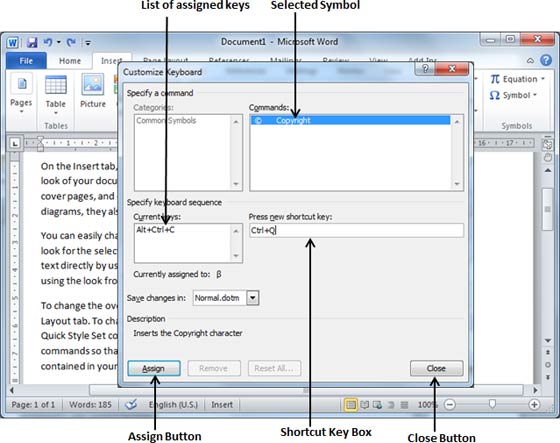The height and width of the screenshot is (443, 560).
Task: Change language English (U.S.) in status bar
Action: point(173,405)
